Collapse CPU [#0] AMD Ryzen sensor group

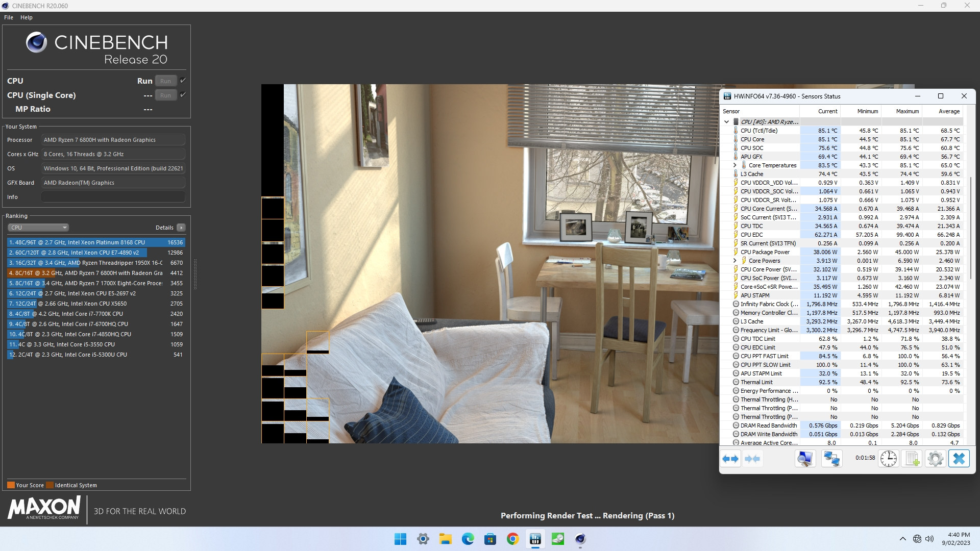pos(727,122)
